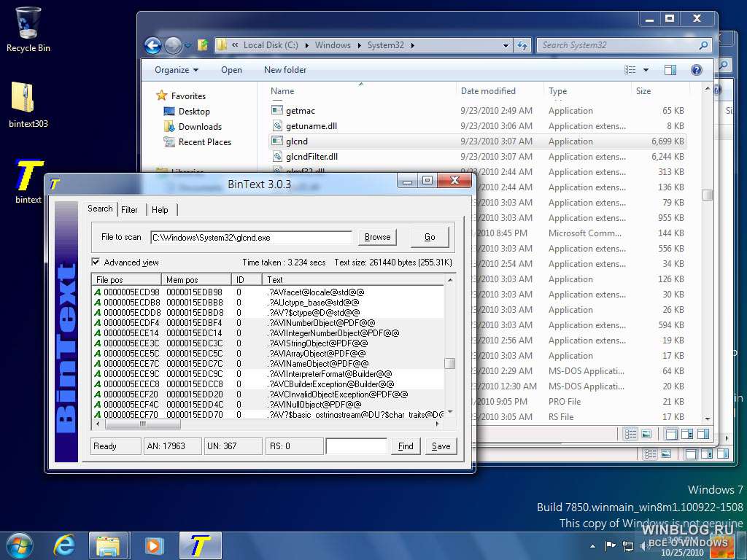The image size is (747, 560).
Task: Select the row with .?AVINumberObject@PDF@@
Action: pyautogui.click(x=268, y=323)
